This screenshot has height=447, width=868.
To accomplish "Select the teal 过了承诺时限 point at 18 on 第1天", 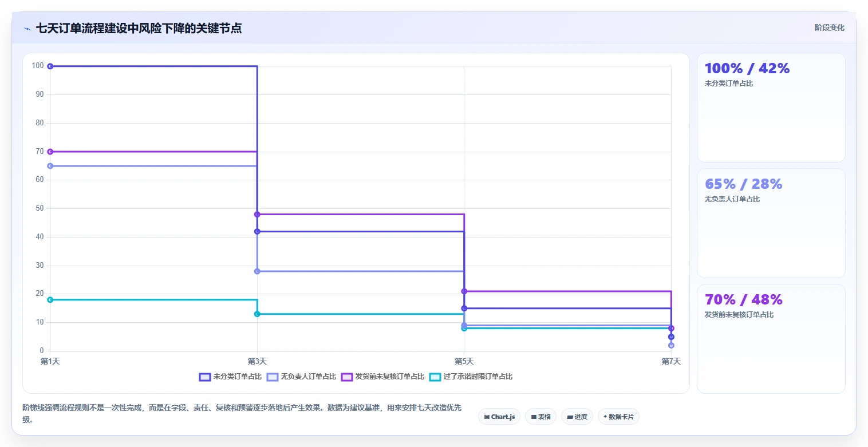I will [x=50, y=300].
